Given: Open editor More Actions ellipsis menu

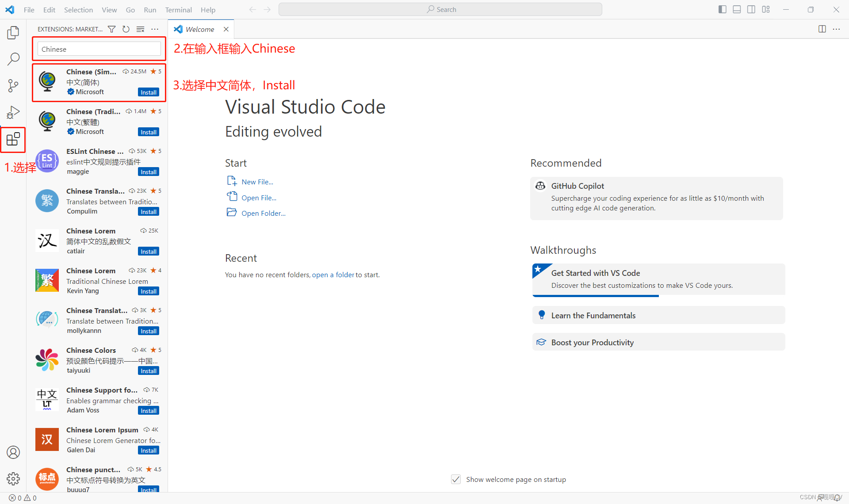Looking at the screenshot, I should tap(836, 29).
